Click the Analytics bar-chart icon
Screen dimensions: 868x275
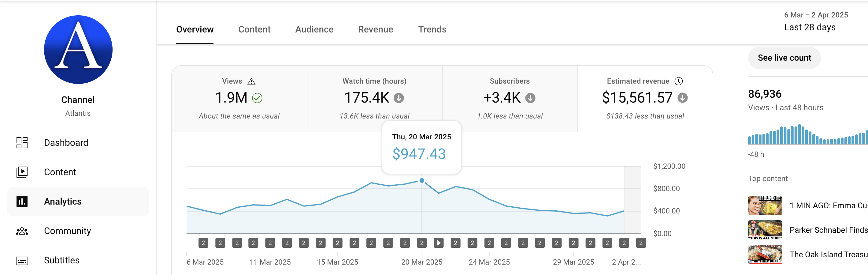(22, 202)
